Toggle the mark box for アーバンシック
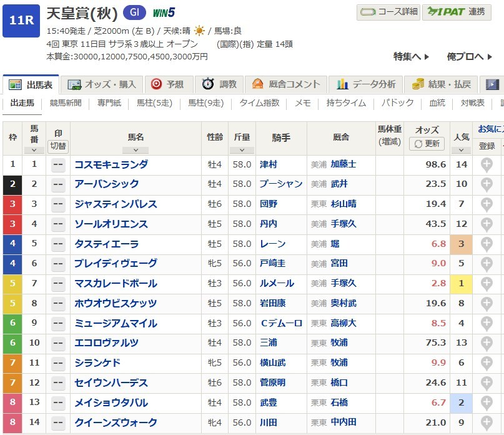This screenshot has width=504, height=435. coord(58,184)
